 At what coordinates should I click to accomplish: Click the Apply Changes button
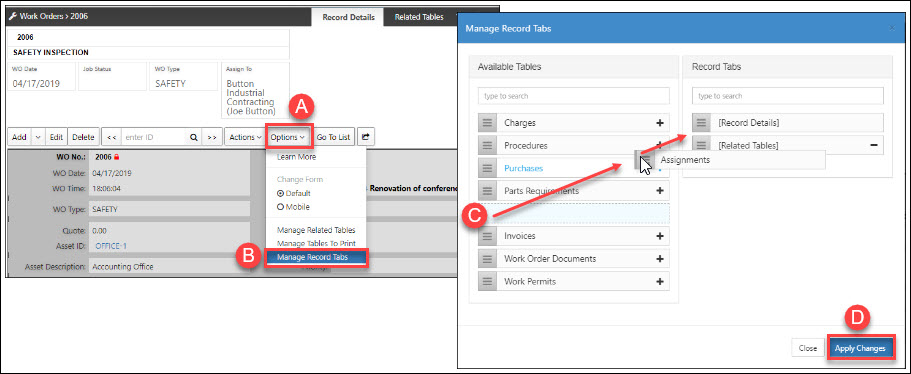(x=860, y=348)
